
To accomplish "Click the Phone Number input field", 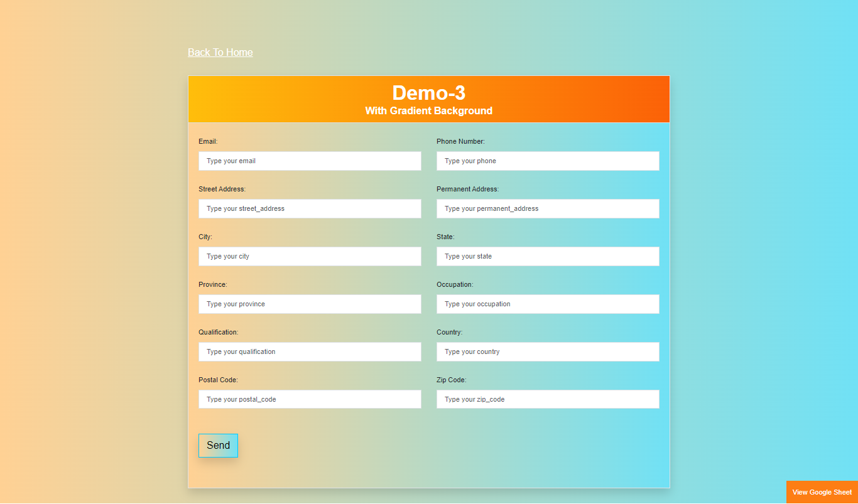I will (x=548, y=161).
